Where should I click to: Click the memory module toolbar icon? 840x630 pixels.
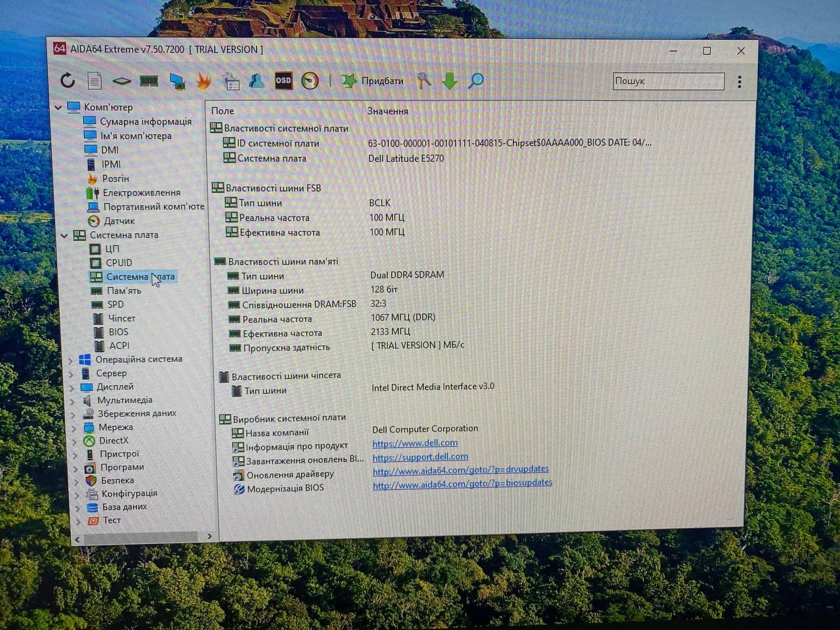pos(149,81)
